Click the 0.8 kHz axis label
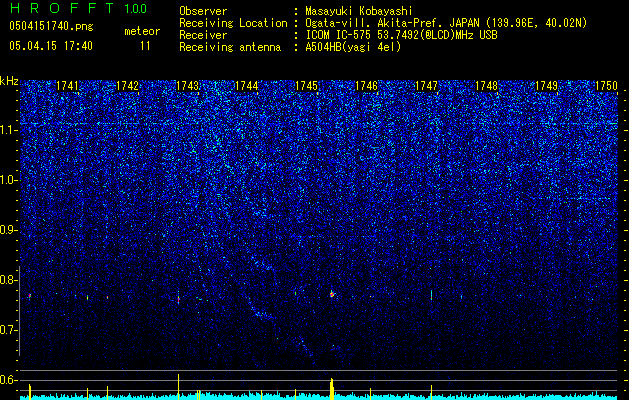The height and width of the screenshot is (400, 629). click(8, 280)
